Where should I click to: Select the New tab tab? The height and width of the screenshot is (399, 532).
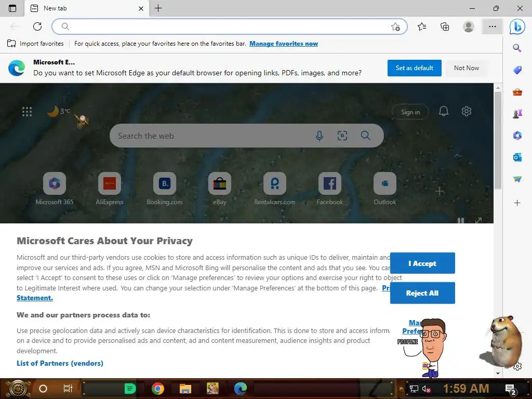tap(87, 8)
